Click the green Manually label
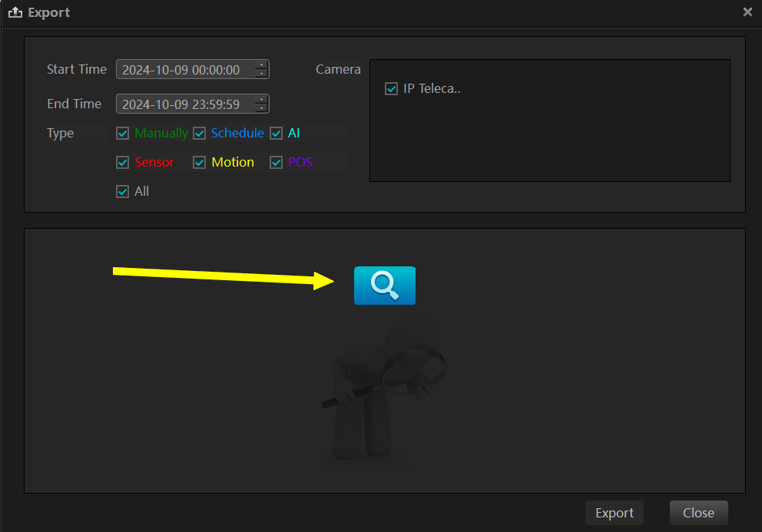Image resolution: width=762 pixels, height=532 pixels. tap(161, 133)
